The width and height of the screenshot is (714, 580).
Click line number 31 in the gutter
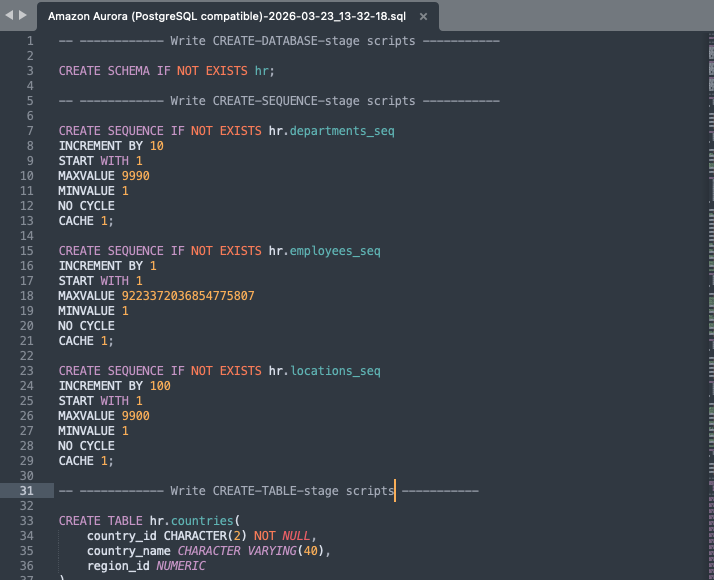pos(26,491)
